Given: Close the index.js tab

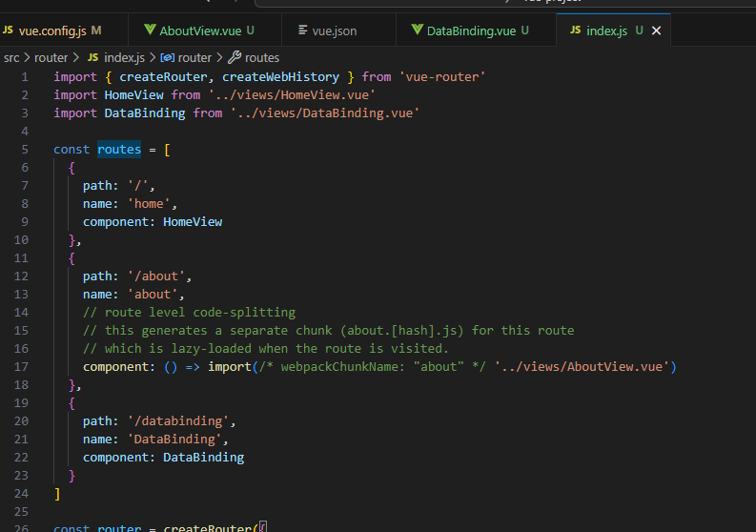Looking at the screenshot, I should 656,31.
